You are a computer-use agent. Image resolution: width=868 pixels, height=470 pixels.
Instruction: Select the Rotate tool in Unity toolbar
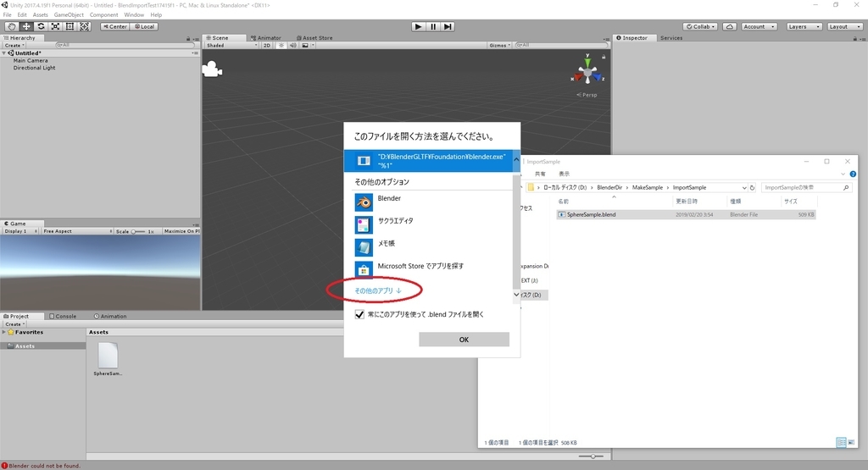pyautogui.click(x=41, y=26)
